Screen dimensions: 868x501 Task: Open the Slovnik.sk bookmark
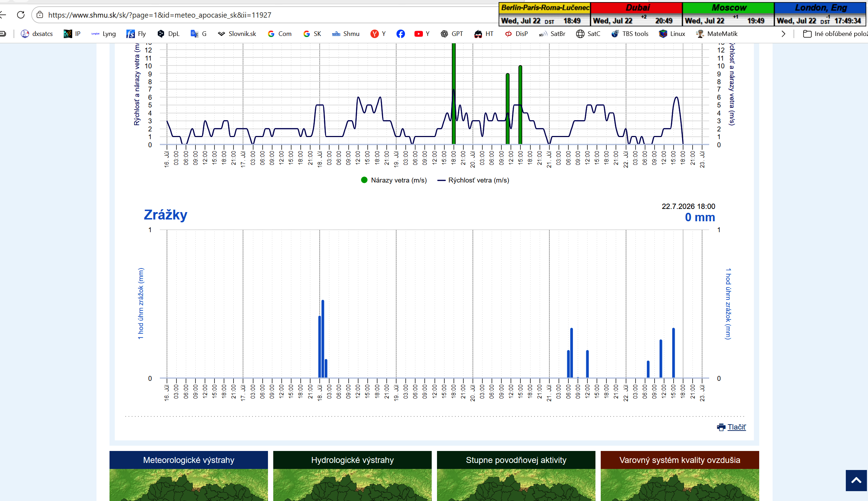coord(237,34)
